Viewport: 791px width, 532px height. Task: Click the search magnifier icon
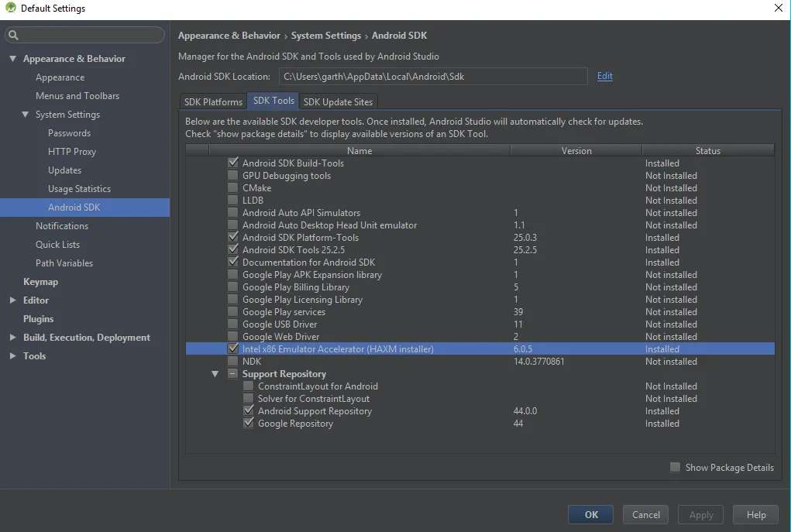(x=14, y=35)
